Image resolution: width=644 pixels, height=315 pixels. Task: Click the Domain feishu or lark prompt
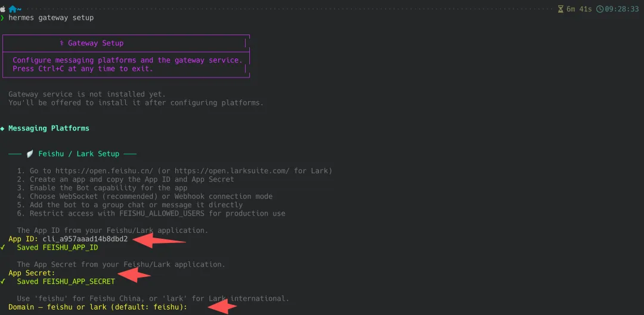(x=98, y=307)
